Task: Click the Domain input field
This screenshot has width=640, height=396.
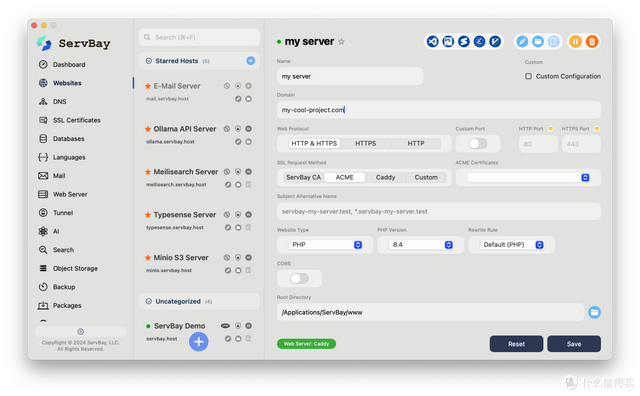Action: coord(439,110)
